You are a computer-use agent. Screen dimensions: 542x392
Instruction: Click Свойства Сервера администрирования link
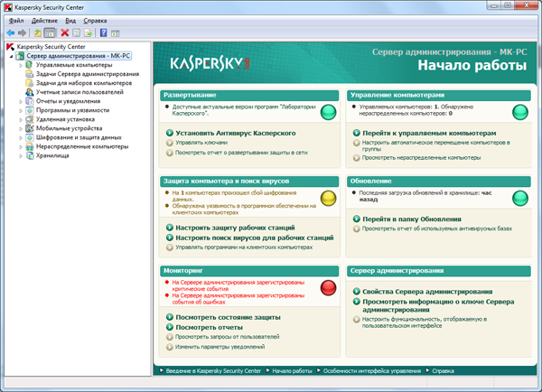pos(427,292)
